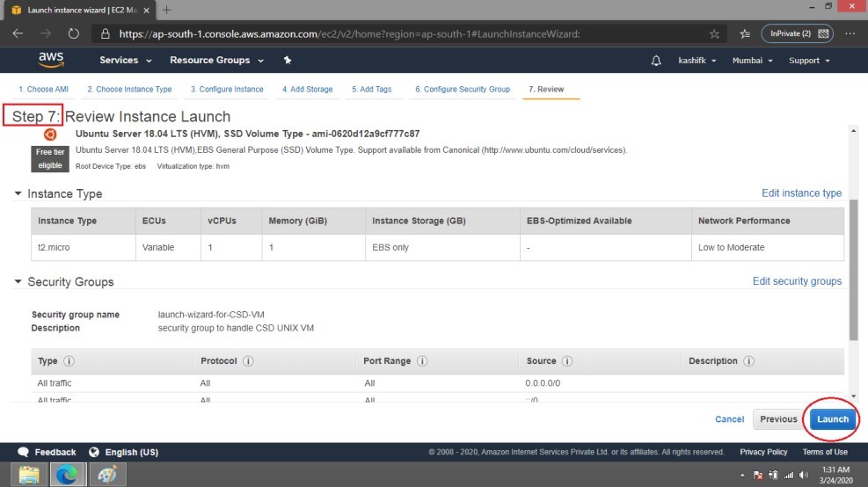Open the Paint app taskbar icon
Screen dimensions: 868x487
pyautogui.click(x=107, y=475)
